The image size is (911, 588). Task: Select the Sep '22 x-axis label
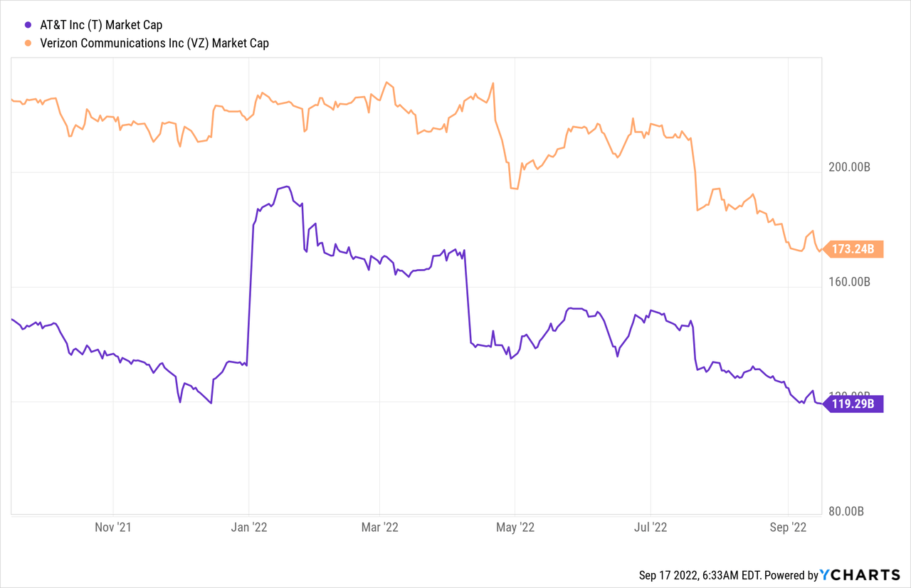click(788, 527)
